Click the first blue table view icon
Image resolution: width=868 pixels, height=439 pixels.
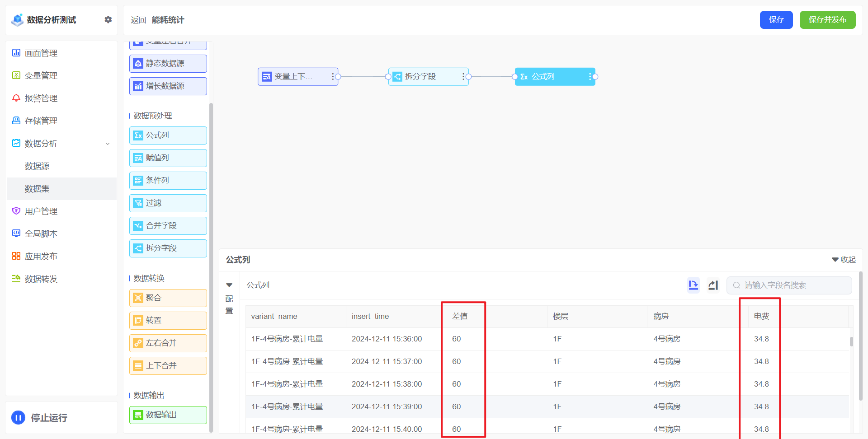click(x=693, y=285)
